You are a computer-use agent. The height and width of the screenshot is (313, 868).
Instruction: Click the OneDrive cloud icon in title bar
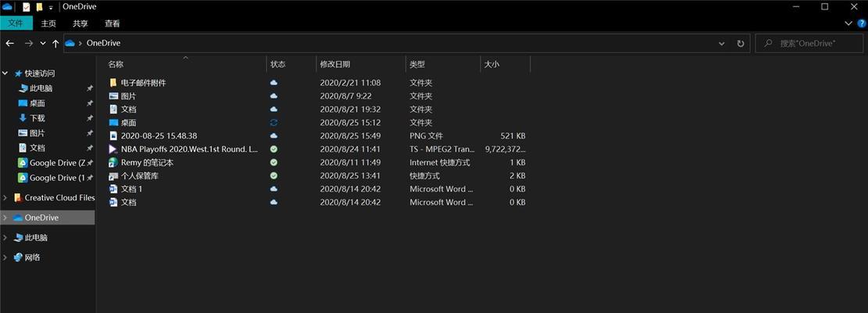point(7,7)
